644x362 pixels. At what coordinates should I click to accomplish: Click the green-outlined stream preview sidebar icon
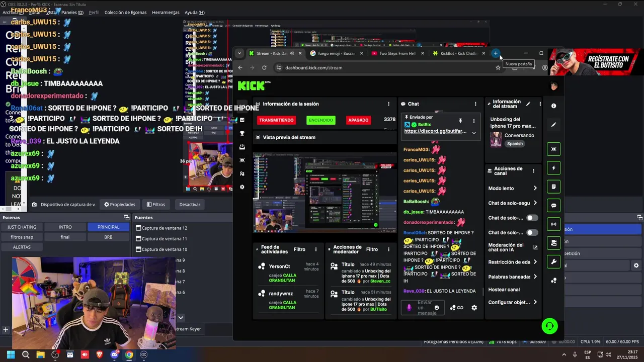coord(553,149)
